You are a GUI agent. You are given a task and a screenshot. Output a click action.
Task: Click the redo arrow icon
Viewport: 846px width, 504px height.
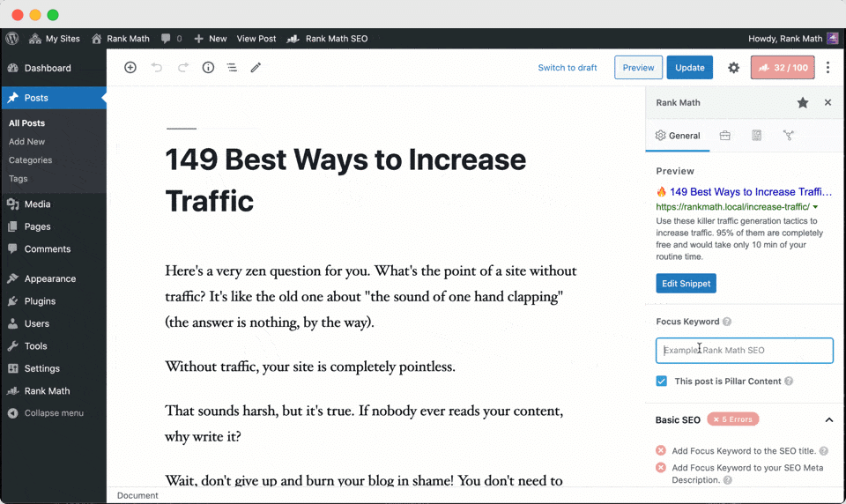click(x=183, y=68)
